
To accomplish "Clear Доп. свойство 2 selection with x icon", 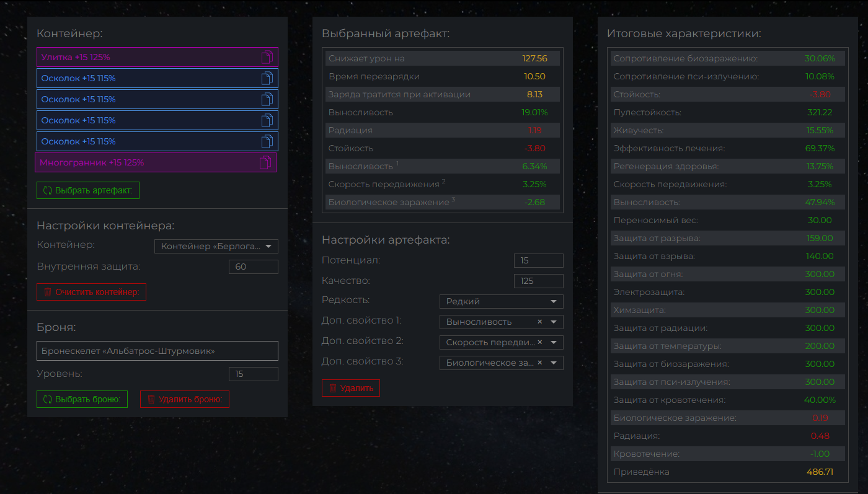I will (x=539, y=342).
